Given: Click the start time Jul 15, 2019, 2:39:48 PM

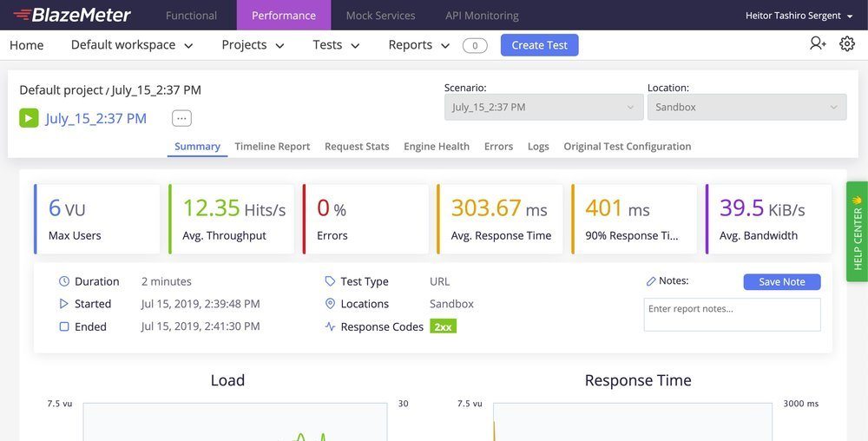Looking at the screenshot, I should click(201, 304).
